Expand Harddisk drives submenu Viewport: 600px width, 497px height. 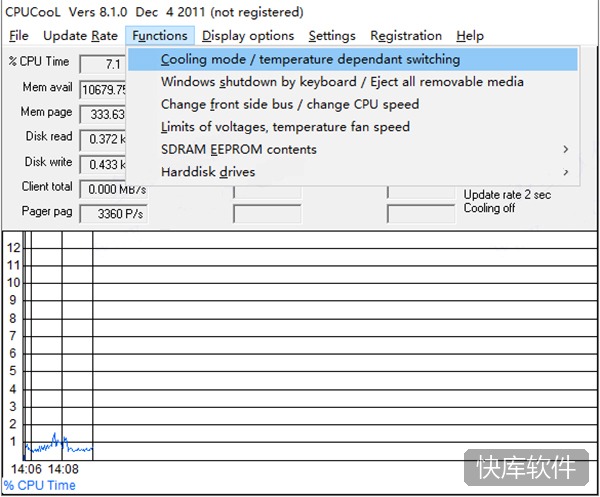pyautogui.click(x=352, y=172)
